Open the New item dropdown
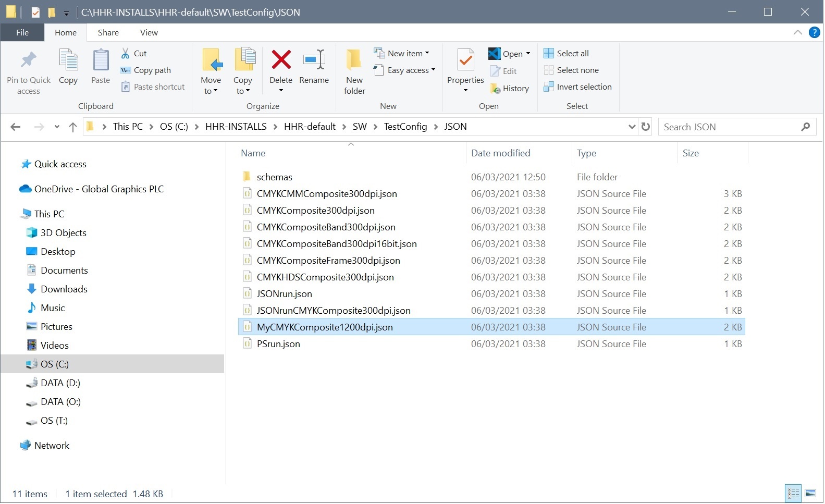The height and width of the screenshot is (504, 825). point(402,53)
